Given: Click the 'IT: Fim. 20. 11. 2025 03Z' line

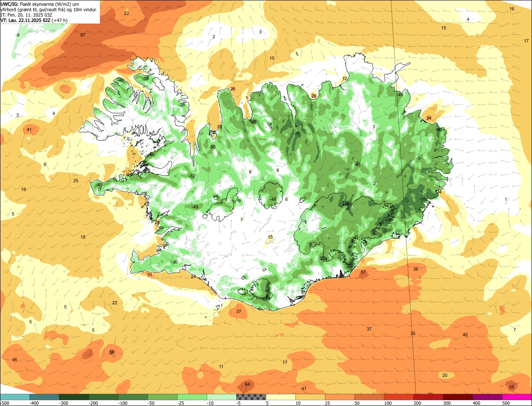Looking at the screenshot, I should click(x=26, y=15).
